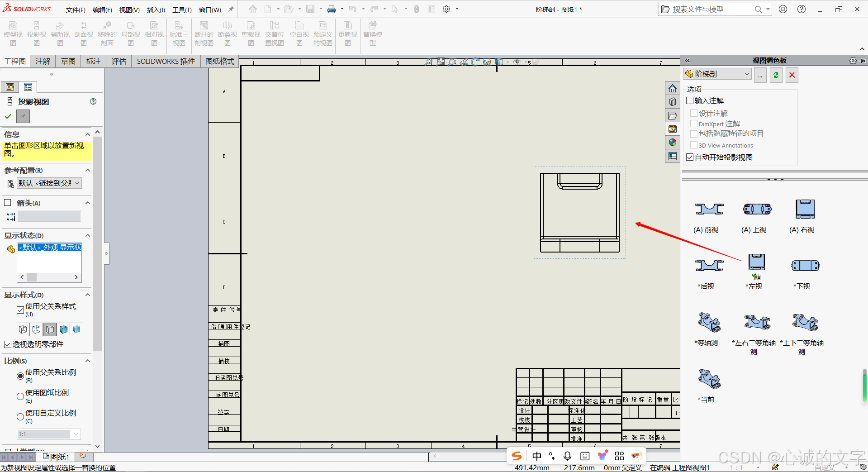Uncheck 透视透明零部件 checkbox
The height and width of the screenshot is (472, 868).
[8, 344]
